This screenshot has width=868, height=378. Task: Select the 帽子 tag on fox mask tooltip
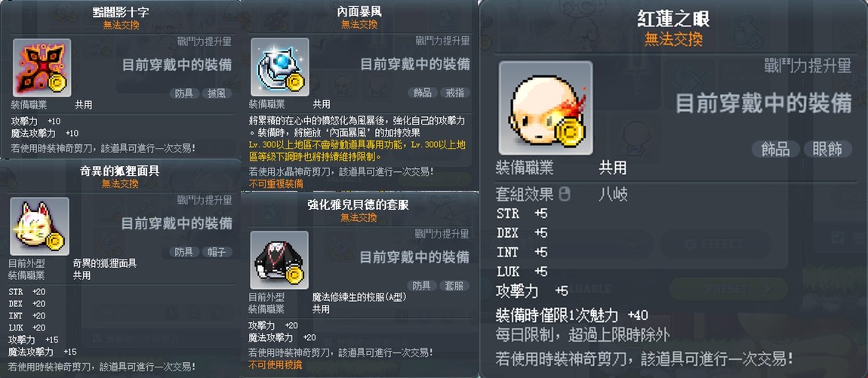click(x=217, y=252)
